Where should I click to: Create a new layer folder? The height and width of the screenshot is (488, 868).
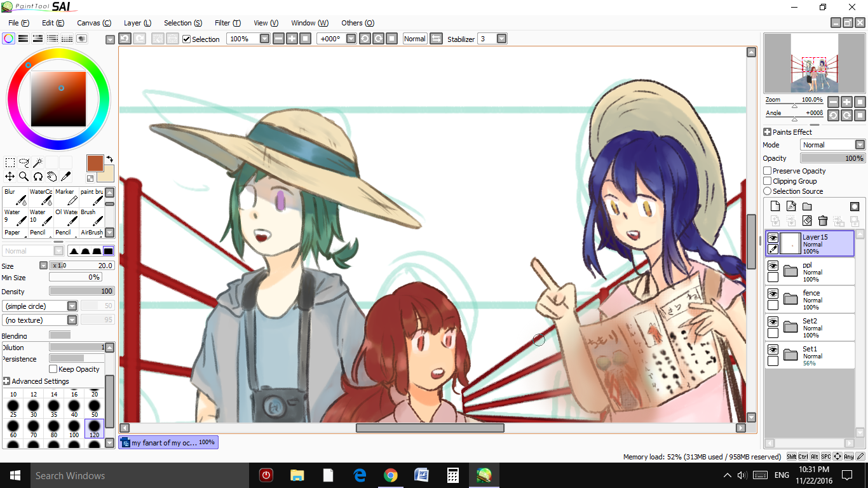807,207
